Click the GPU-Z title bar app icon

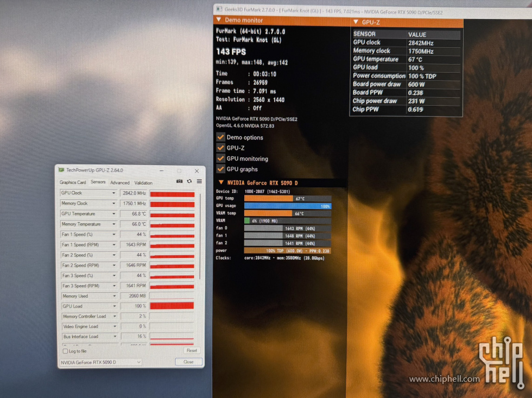pyautogui.click(x=61, y=170)
